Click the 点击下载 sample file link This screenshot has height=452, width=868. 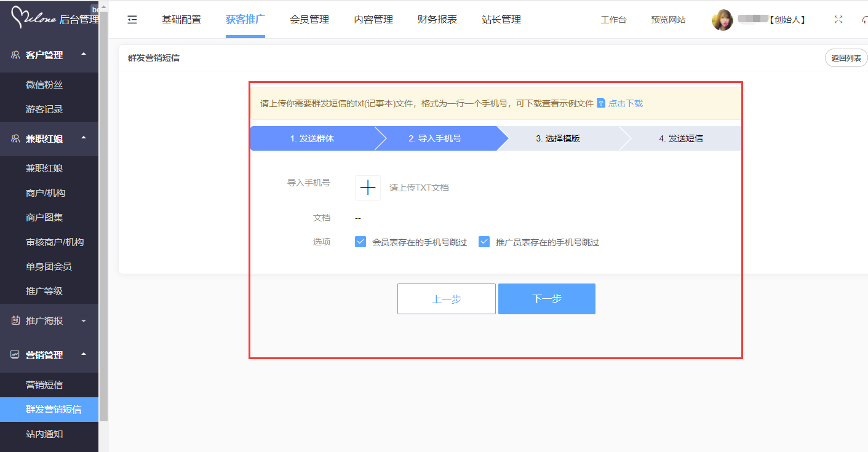point(626,103)
